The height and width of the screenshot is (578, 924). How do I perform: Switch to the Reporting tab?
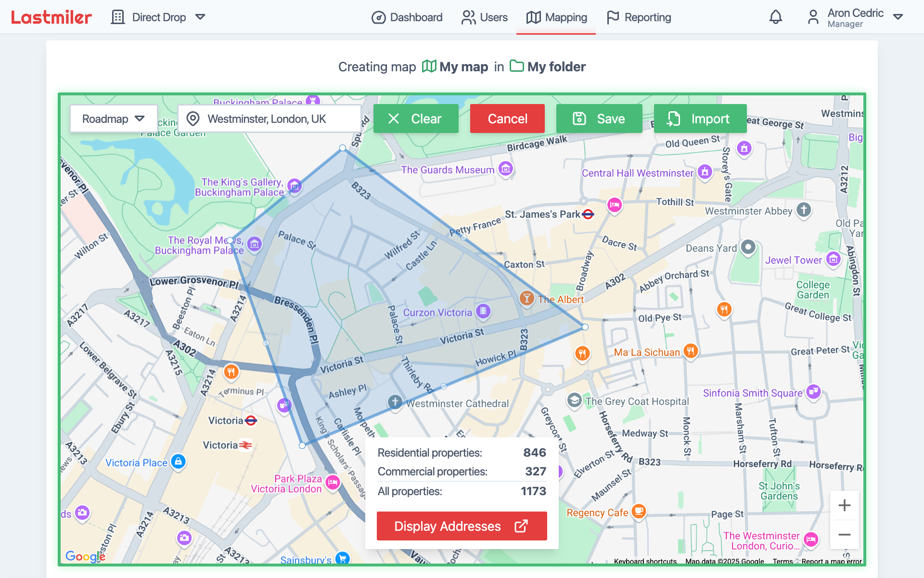click(x=639, y=17)
